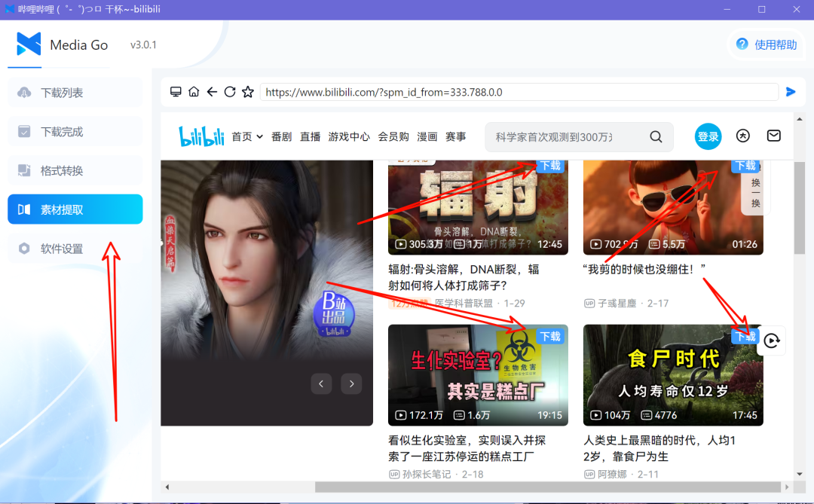The image size is (814, 504).
Task: Open the 赛事 nav item
Action: [x=455, y=136]
